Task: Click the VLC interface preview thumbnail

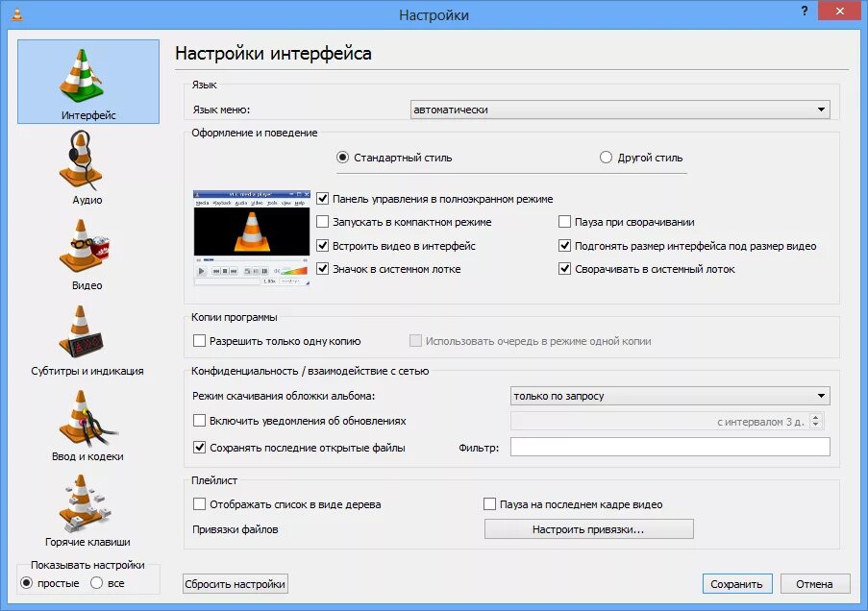Action: pos(251,238)
